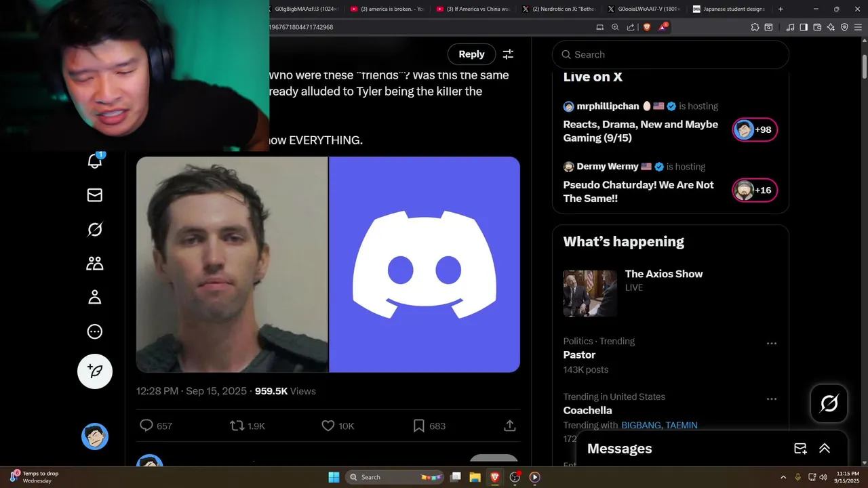Open more options for Pastor trend

click(771, 344)
